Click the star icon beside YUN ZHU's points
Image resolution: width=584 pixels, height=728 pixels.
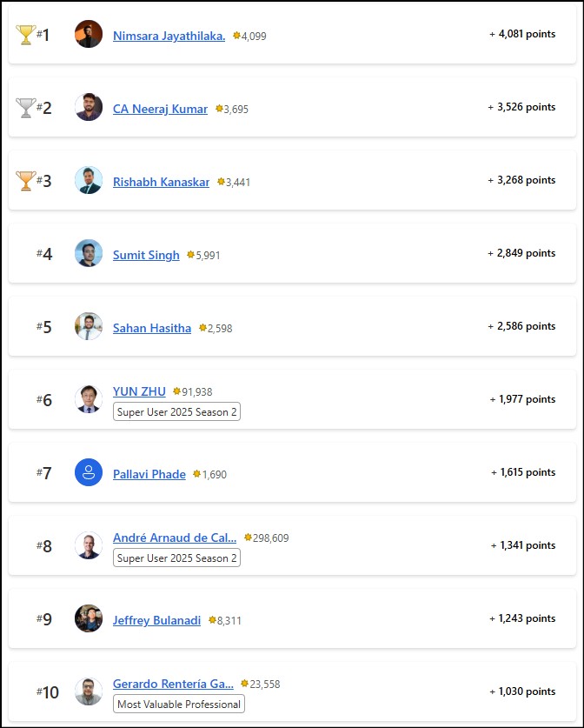pos(177,391)
